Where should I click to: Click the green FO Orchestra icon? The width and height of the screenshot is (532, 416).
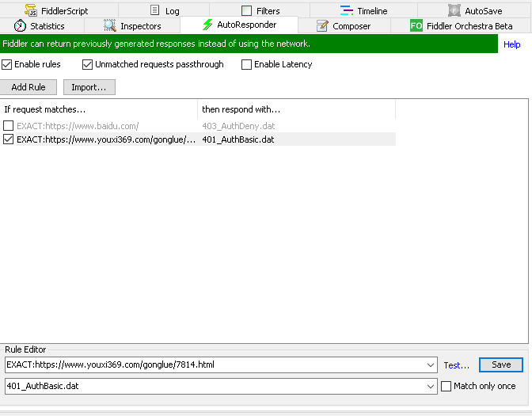tap(416, 26)
